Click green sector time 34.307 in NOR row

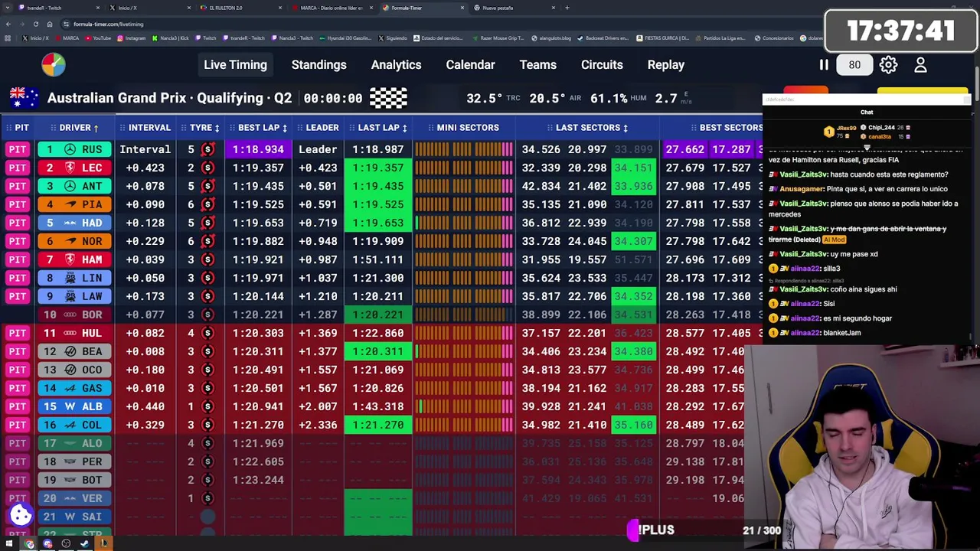(x=633, y=241)
